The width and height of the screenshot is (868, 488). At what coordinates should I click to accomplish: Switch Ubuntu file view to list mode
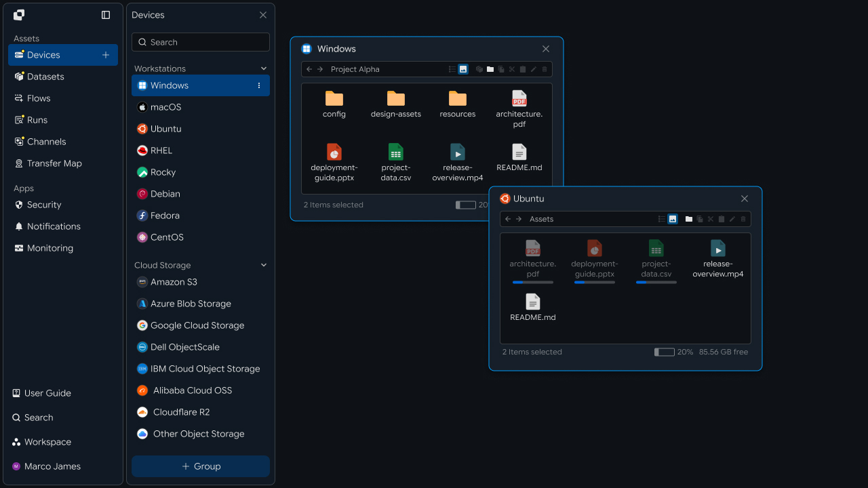point(662,219)
